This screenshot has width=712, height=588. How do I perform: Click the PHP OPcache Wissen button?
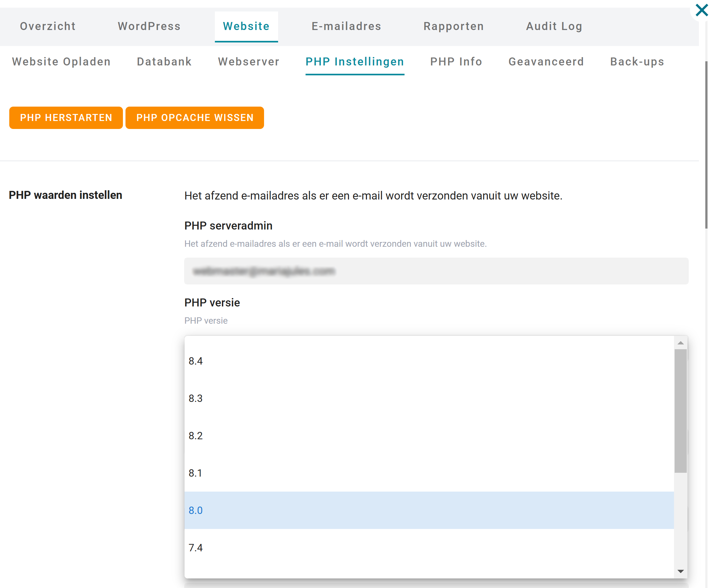coord(195,117)
